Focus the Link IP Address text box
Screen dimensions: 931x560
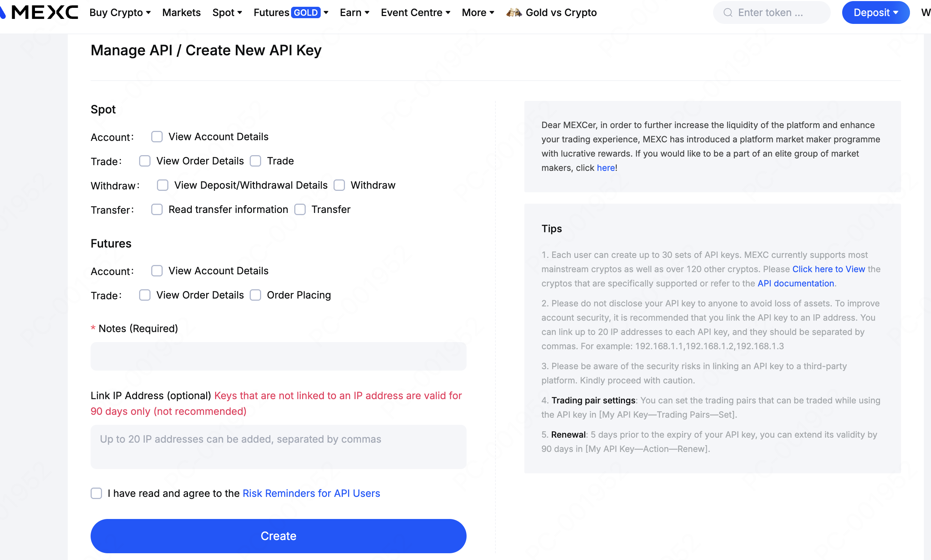point(278,447)
